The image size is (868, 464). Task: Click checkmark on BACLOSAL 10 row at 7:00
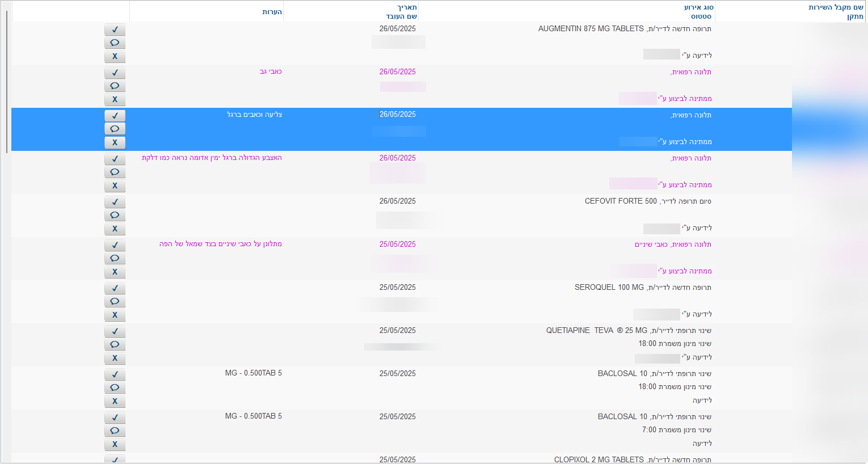coord(115,417)
